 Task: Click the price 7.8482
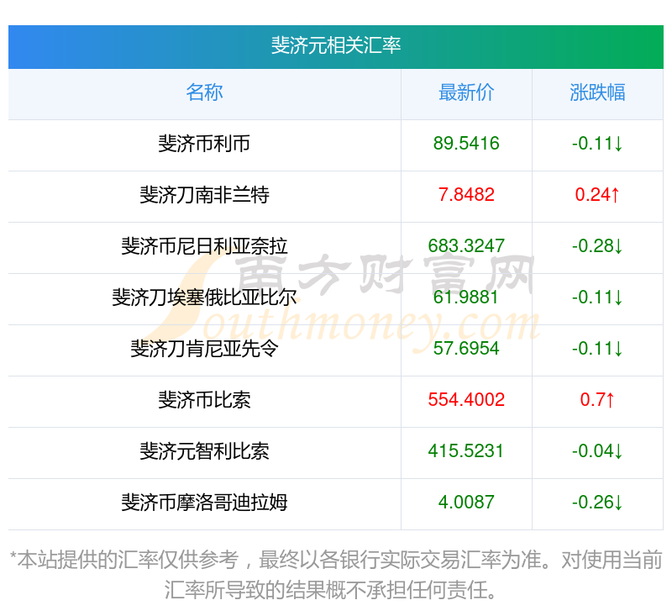pyautogui.click(x=466, y=195)
